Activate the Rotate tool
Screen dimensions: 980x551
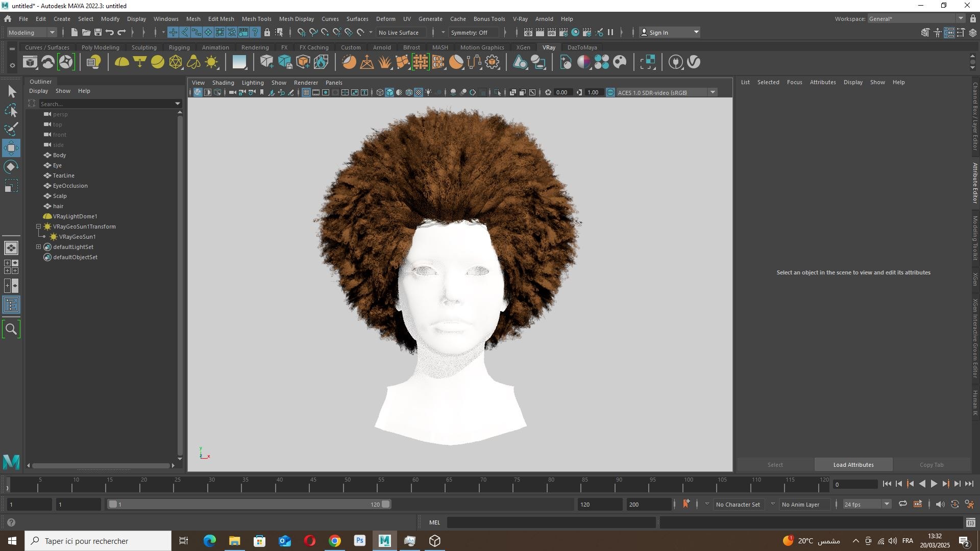pyautogui.click(x=11, y=167)
